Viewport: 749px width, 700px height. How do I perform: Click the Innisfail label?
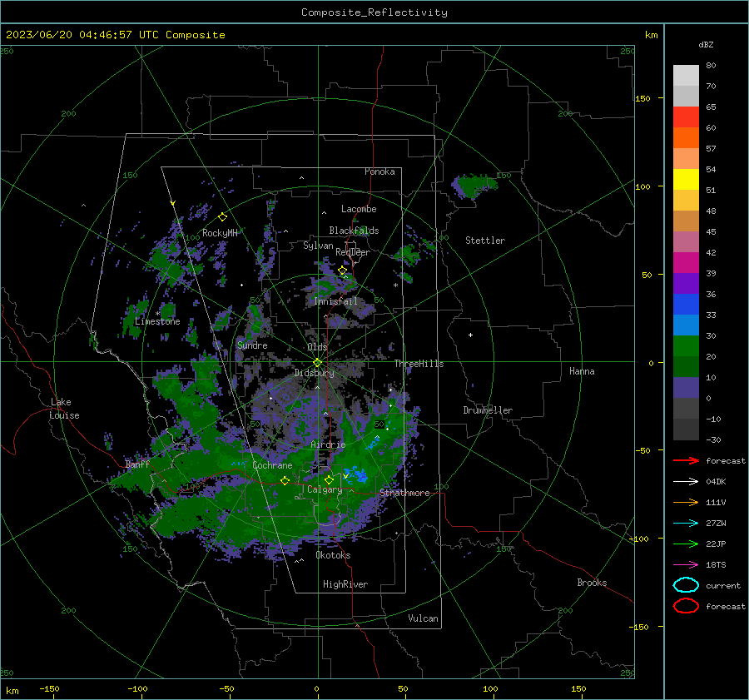(335, 301)
